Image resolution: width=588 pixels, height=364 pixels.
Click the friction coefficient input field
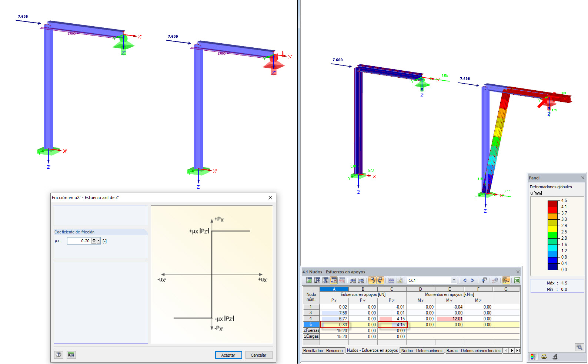pos(79,241)
